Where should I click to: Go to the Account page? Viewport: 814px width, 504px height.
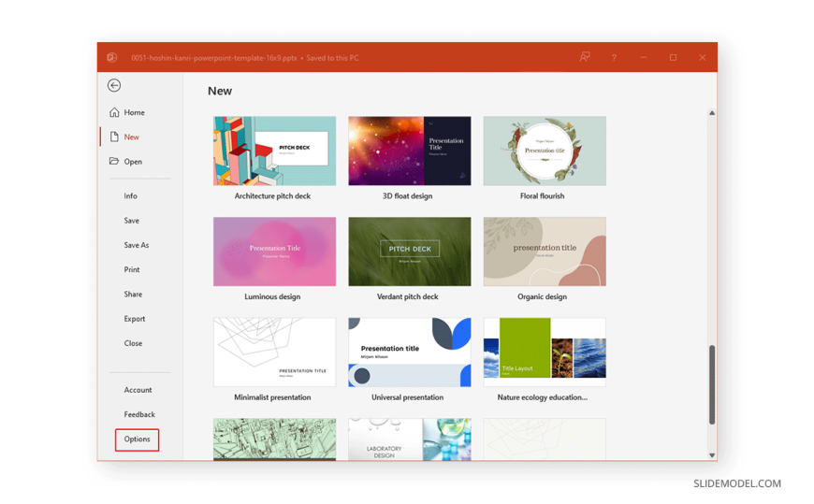point(138,390)
